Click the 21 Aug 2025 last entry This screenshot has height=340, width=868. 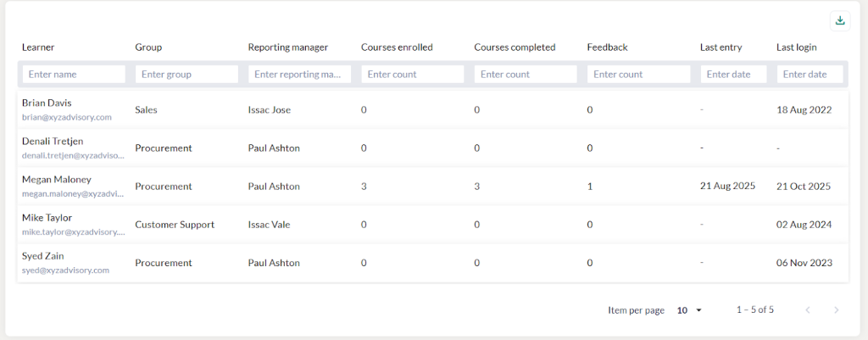(727, 186)
